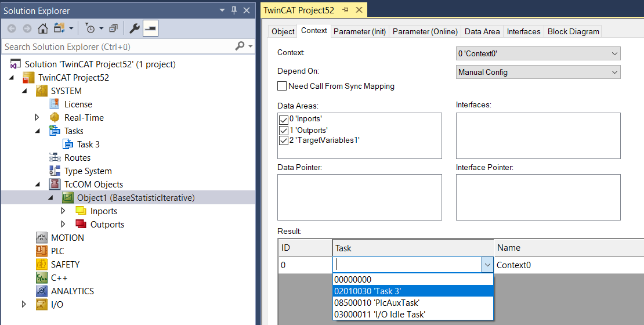Collapse the Tasks tree node
The image size is (644, 325).
38,132
